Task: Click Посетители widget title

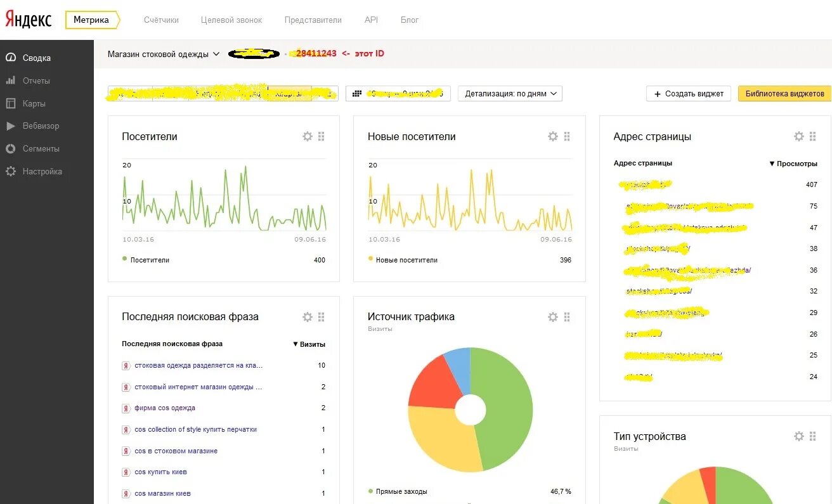Action: (150, 136)
